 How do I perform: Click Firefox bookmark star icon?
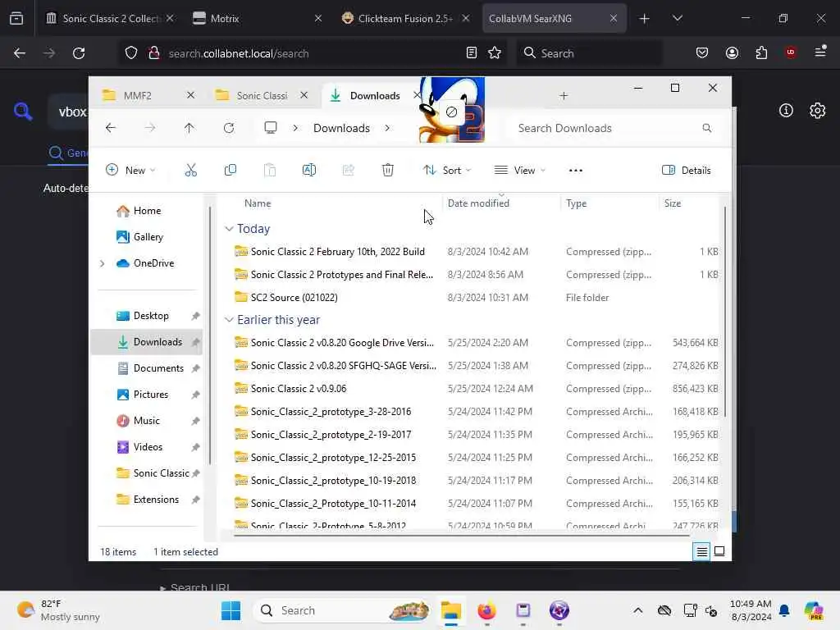click(x=495, y=53)
